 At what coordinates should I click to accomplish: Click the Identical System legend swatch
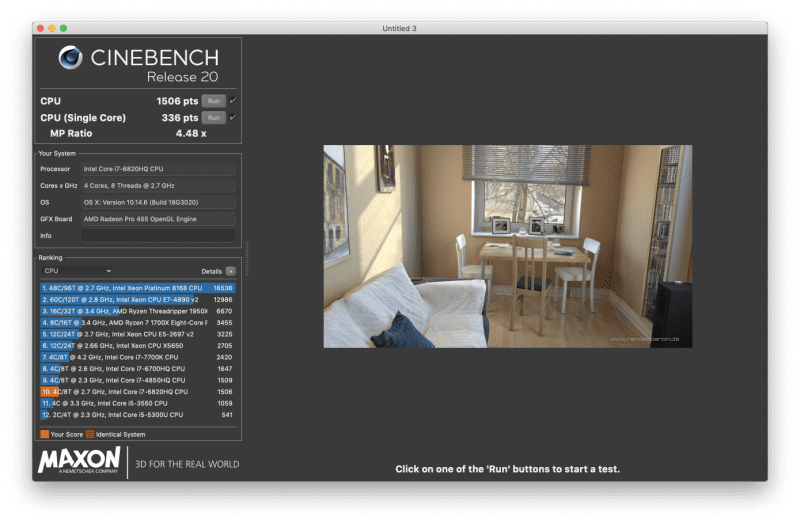90,435
